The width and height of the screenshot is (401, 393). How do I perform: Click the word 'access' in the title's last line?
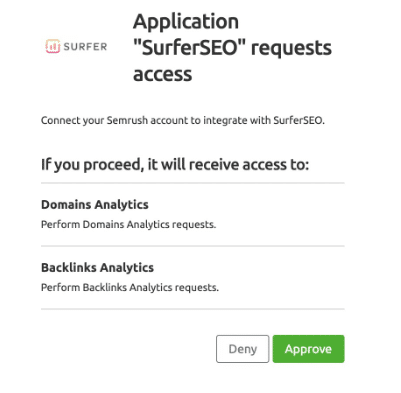coord(162,75)
